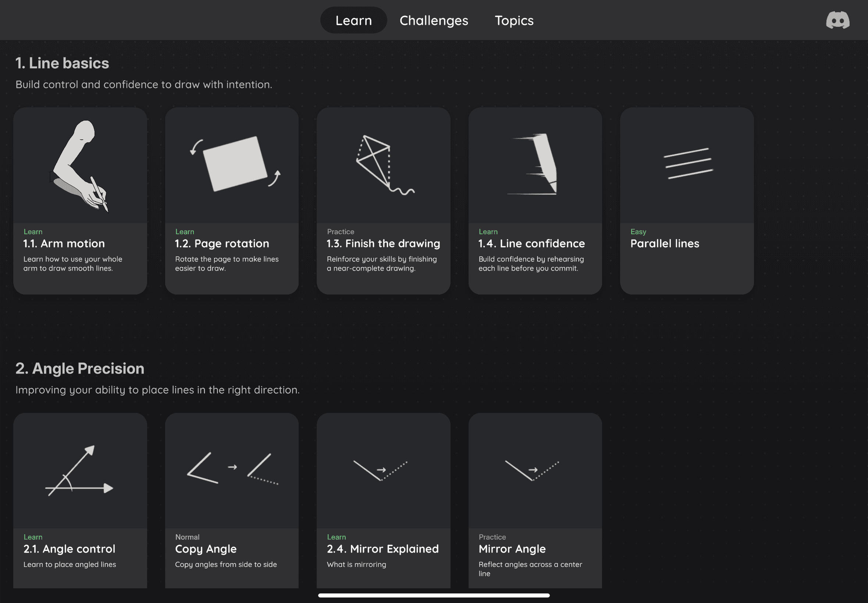Click the 'Easy' label on Parallel lines card
This screenshot has height=603, width=868.
click(638, 232)
